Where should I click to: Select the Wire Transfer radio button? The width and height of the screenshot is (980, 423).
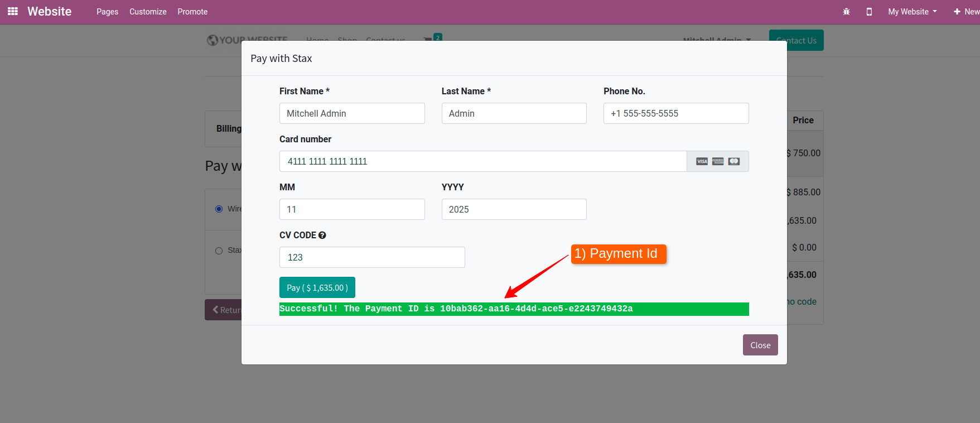219,209
